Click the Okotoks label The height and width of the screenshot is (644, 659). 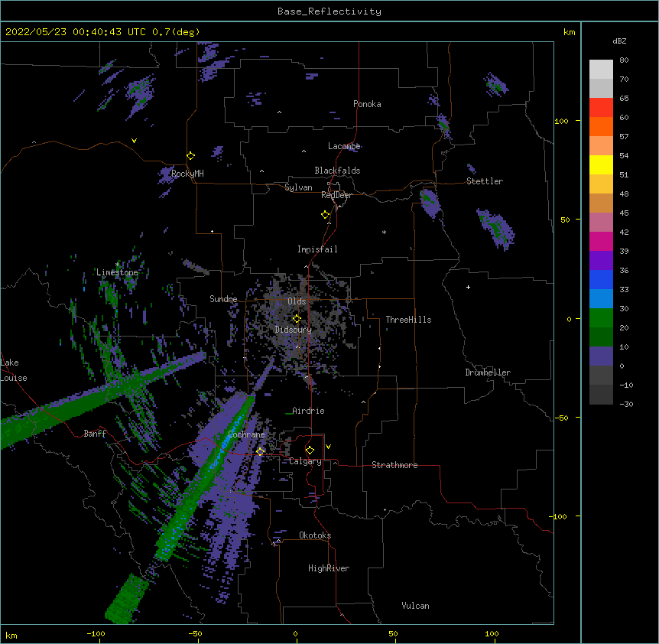coord(315,535)
